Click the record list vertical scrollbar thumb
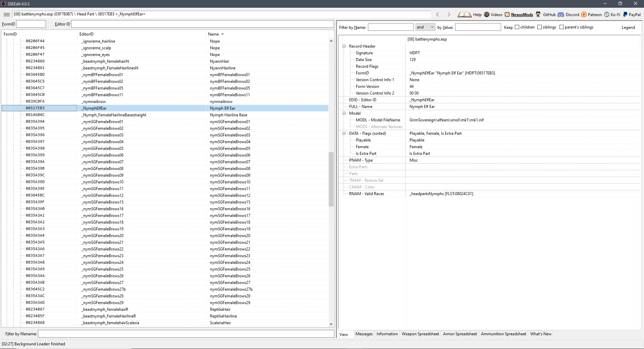 pyautogui.click(x=331, y=179)
